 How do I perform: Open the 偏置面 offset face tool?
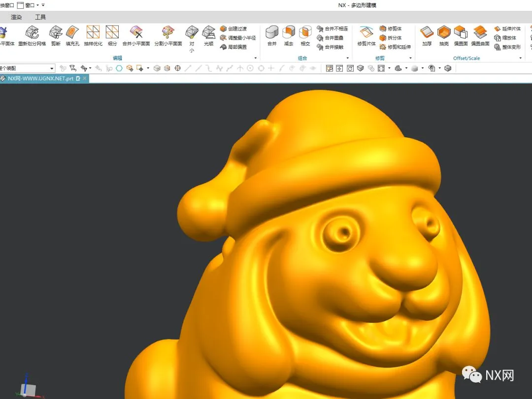[x=461, y=35]
